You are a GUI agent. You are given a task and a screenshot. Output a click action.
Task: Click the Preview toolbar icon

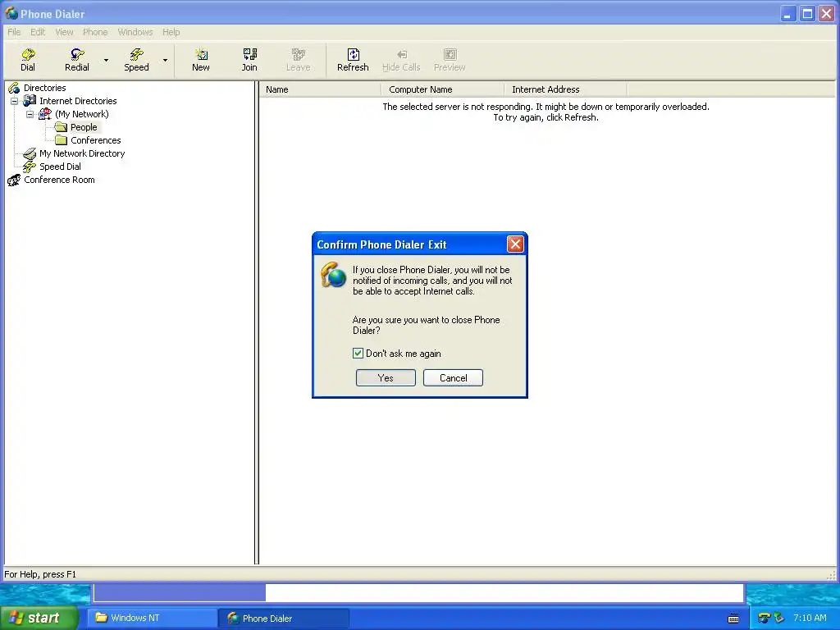(450, 60)
